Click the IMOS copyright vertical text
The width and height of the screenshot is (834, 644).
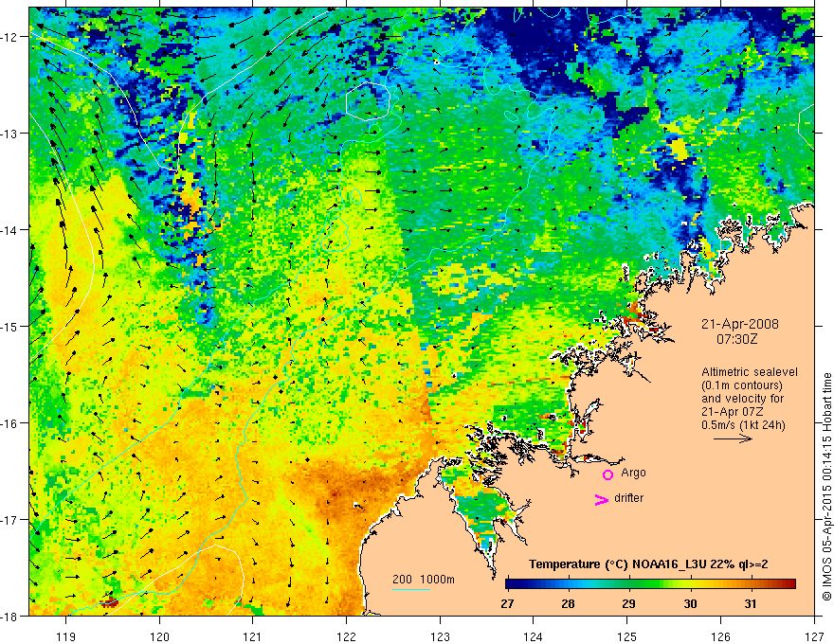(x=826, y=487)
